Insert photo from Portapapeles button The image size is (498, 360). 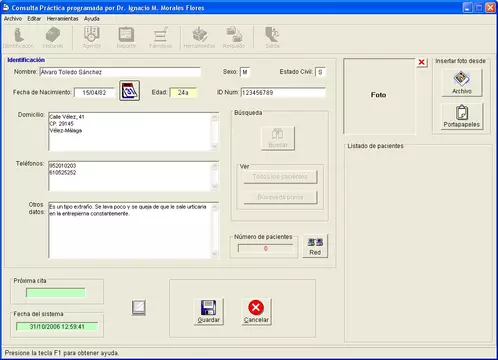coord(462,116)
